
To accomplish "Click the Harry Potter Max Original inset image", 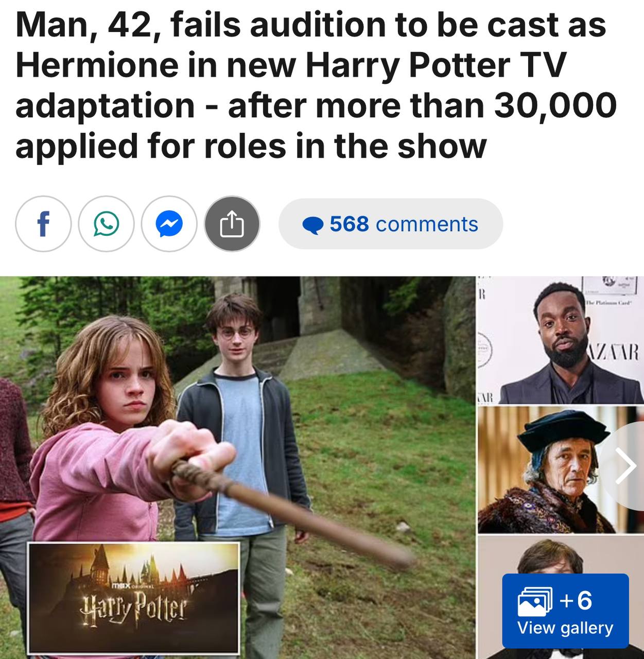I will click(x=133, y=597).
